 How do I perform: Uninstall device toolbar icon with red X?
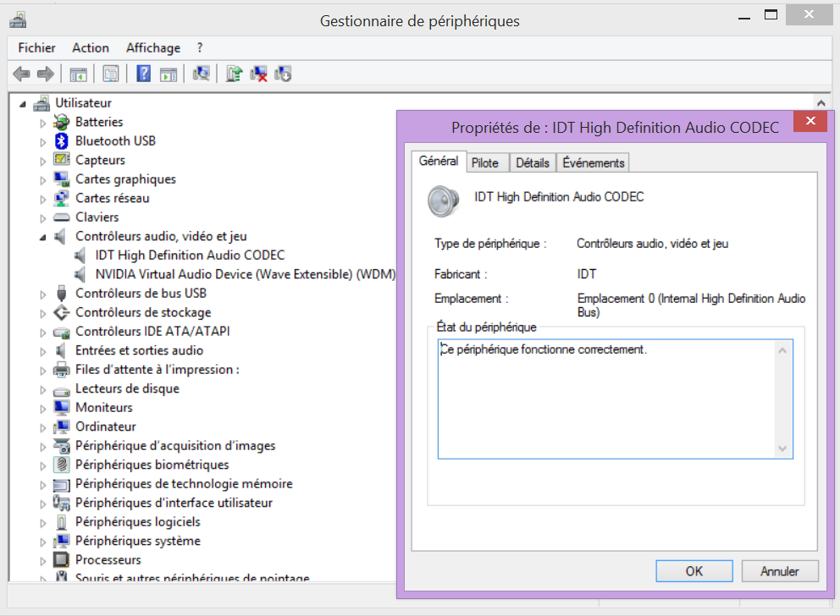tap(259, 74)
